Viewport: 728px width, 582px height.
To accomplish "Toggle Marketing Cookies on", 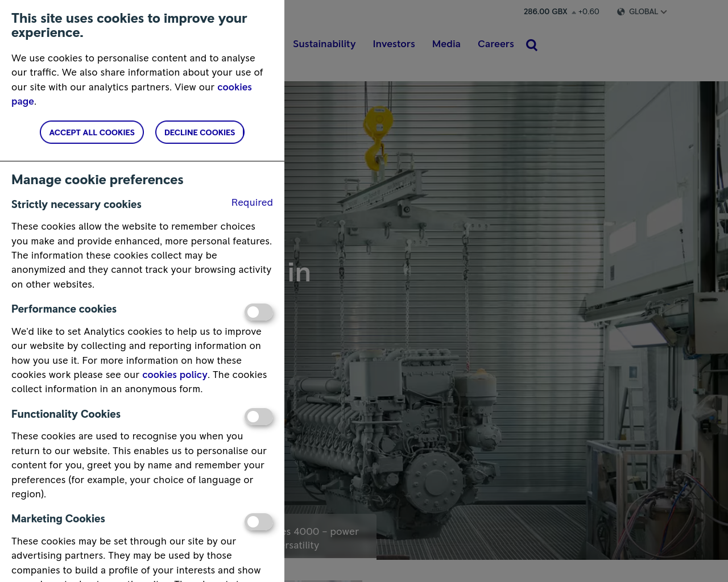I will pos(259,522).
